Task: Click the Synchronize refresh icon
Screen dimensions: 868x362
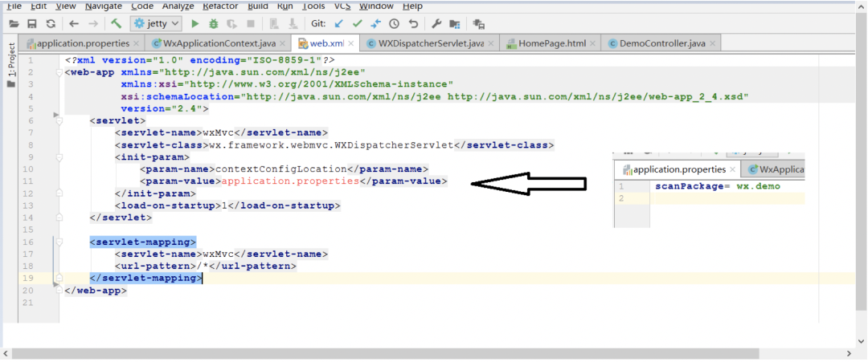Action: tap(51, 24)
